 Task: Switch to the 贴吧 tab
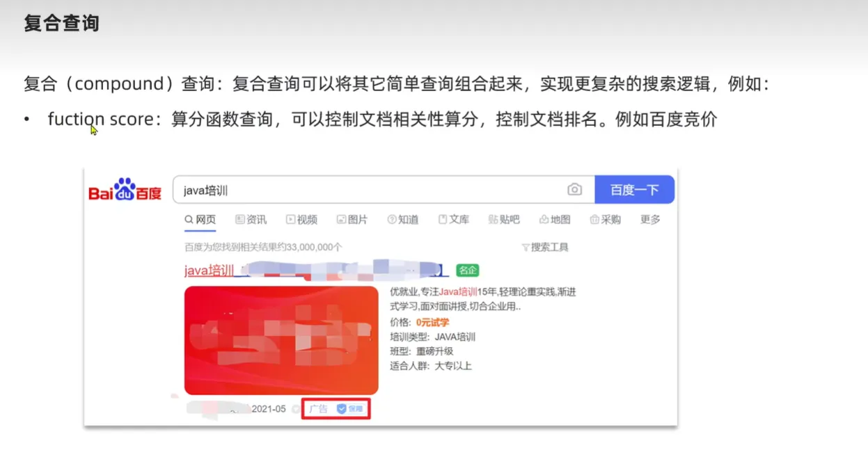point(504,220)
